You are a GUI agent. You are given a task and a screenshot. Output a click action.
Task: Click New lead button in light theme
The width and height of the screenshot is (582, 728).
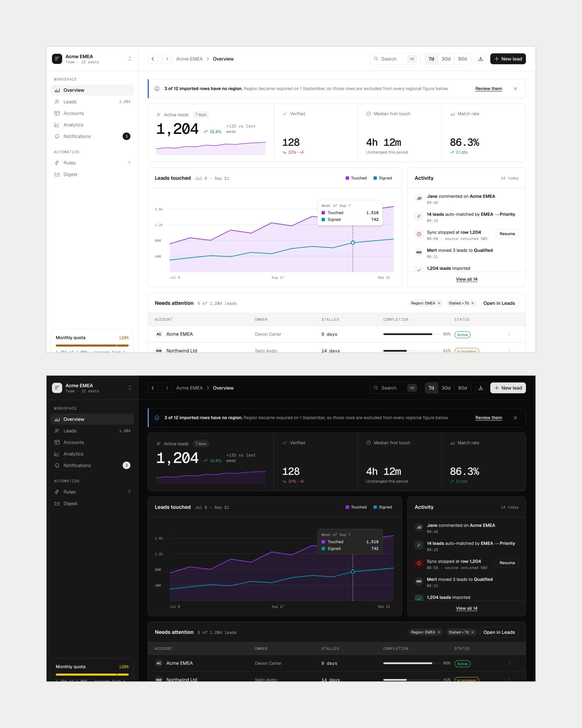click(508, 59)
